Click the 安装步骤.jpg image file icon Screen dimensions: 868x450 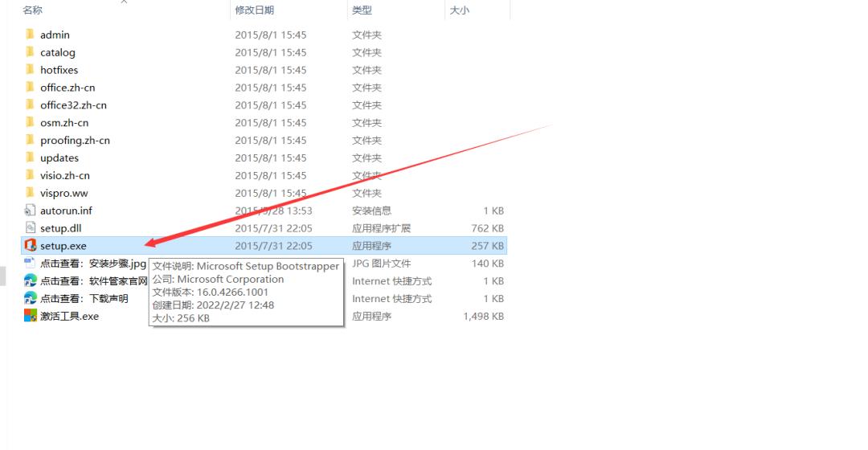click(x=30, y=263)
